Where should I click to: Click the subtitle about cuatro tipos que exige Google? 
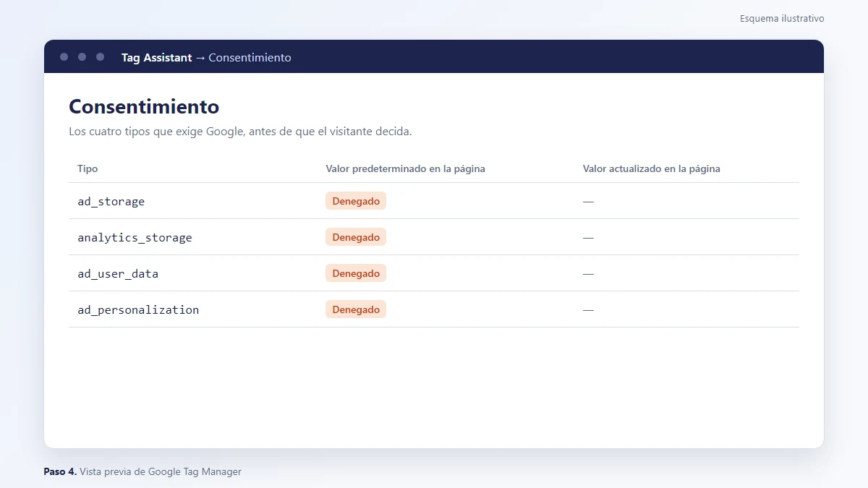tap(240, 132)
